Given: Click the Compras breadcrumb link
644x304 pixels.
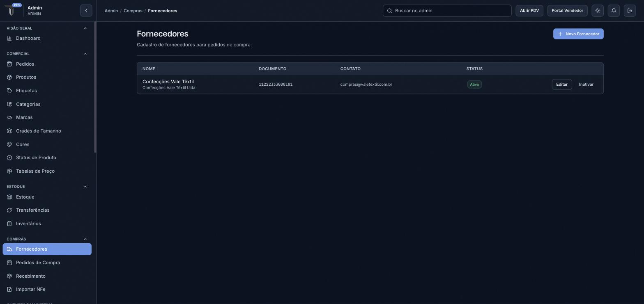Looking at the screenshot, I should (133, 11).
